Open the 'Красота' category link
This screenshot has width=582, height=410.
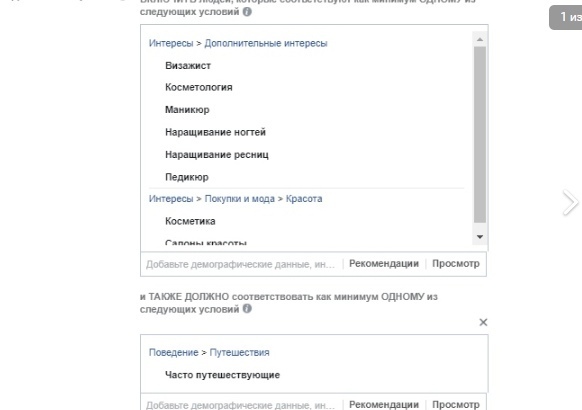(304, 199)
